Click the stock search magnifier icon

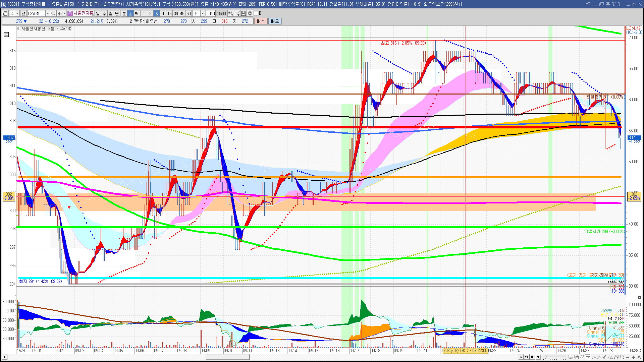click(53, 13)
